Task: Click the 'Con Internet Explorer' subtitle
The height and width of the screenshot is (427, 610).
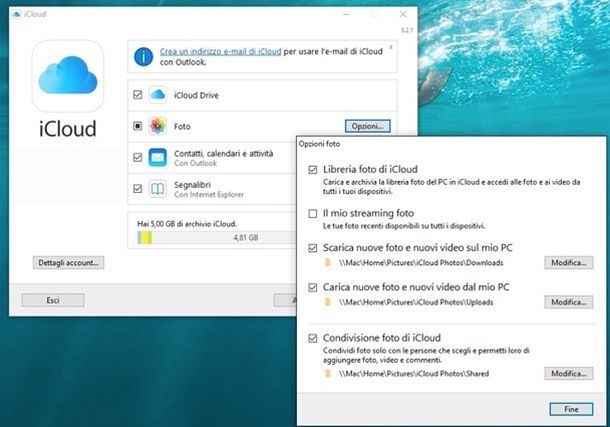Action: tap(209, 194)
